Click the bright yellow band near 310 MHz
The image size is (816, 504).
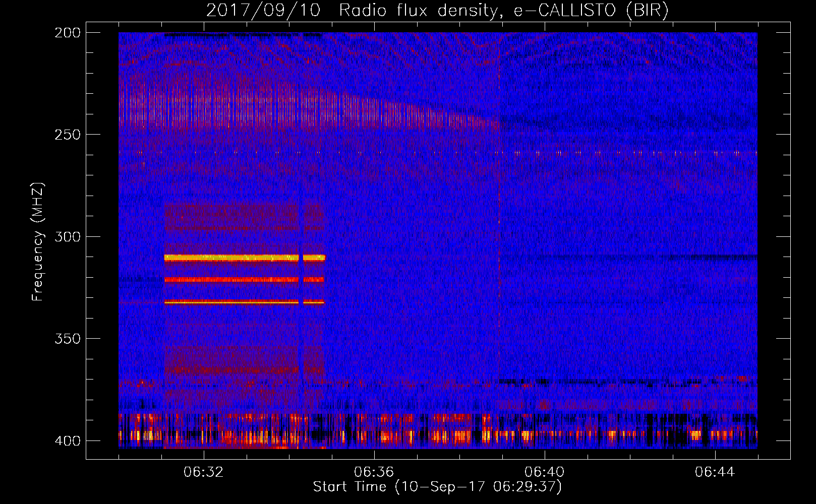[x=245, y=258]
